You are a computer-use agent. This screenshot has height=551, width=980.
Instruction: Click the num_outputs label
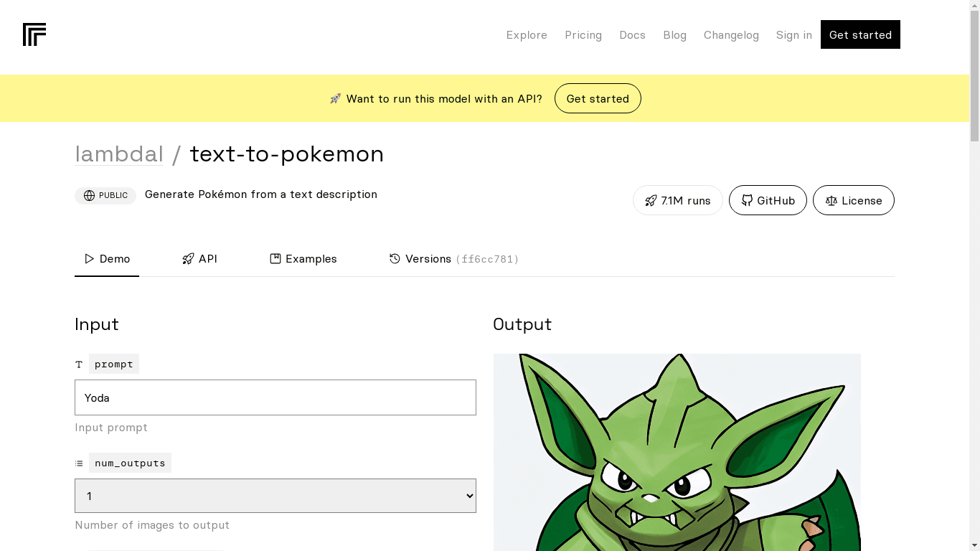click(x=130, y=463)
